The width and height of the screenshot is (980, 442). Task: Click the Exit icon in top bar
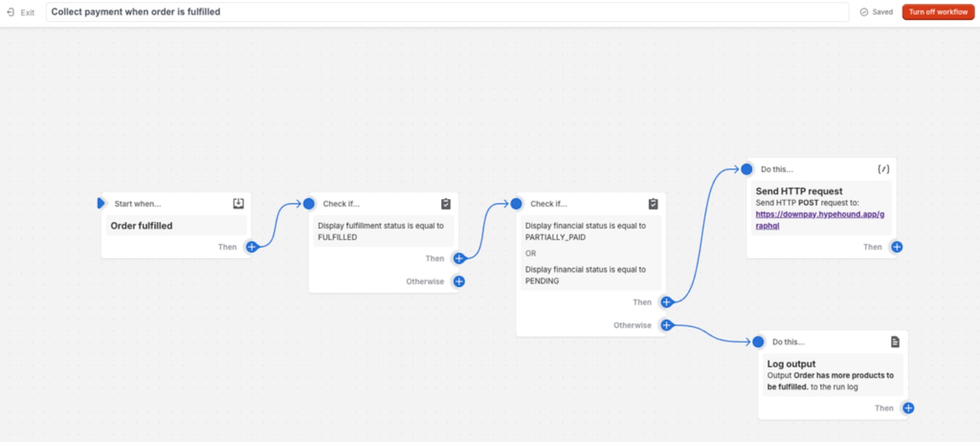(x=11, y=12)
